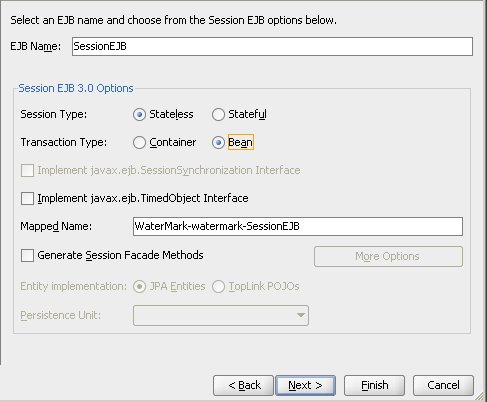
Task: Choose Container transaction type
Action: click(x=139, y=142)
